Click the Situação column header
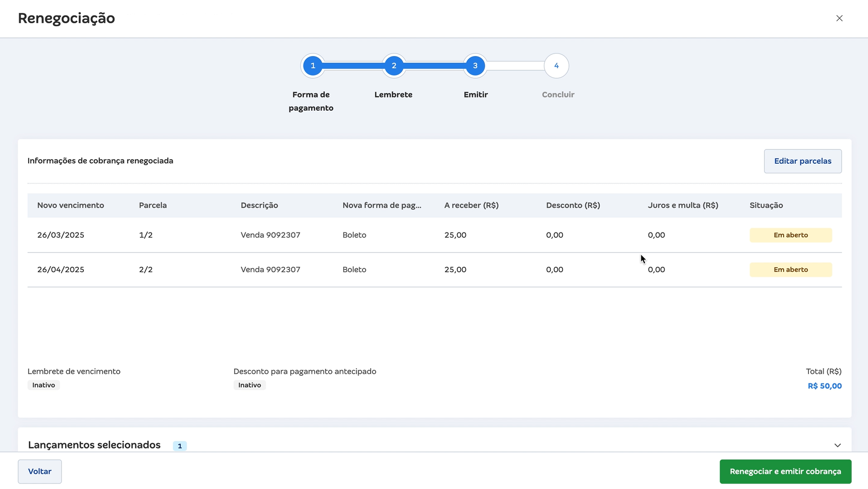Image resolution: width=868 pixels, height=489 pixels. (x=766, y=206)
